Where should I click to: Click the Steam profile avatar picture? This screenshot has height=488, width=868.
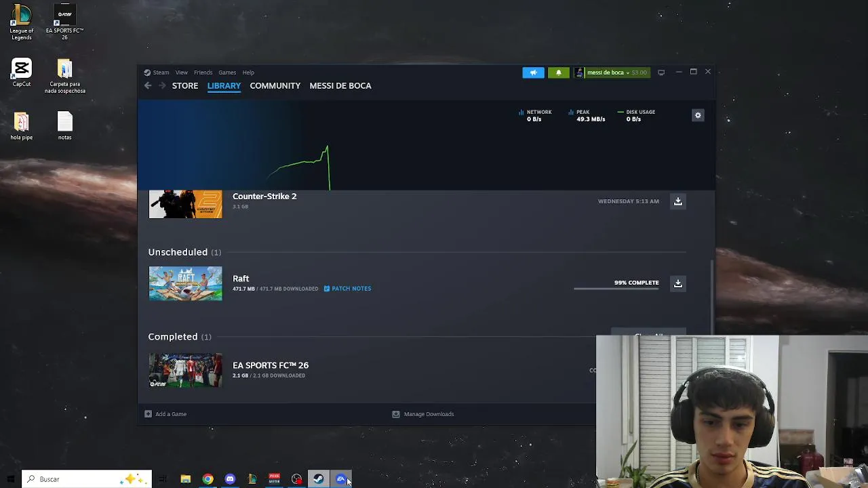pyautogui.click(x=578, y=73)
